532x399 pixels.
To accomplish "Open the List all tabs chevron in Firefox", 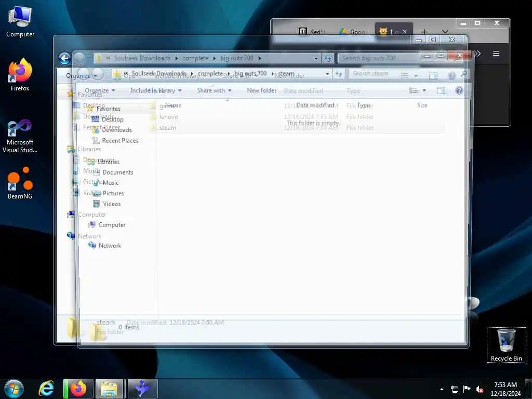I will tap(445, 32).
